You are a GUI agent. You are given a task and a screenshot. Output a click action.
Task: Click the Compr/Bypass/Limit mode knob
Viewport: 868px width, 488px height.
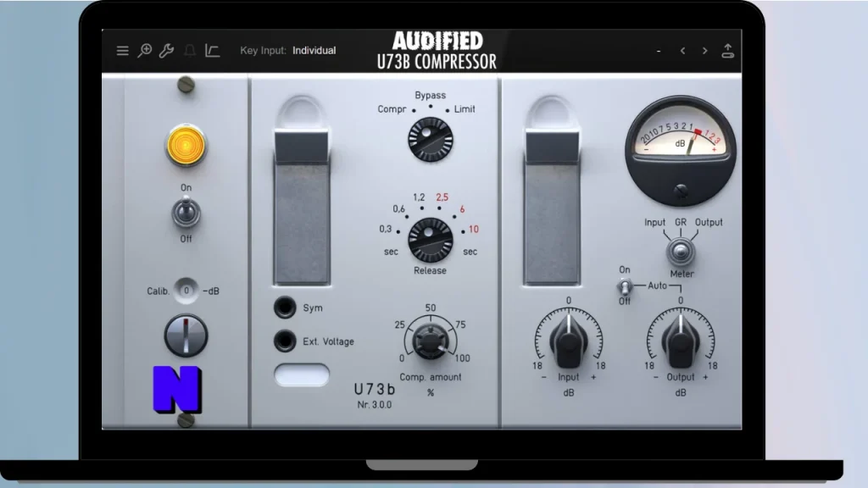click(430, 140)
